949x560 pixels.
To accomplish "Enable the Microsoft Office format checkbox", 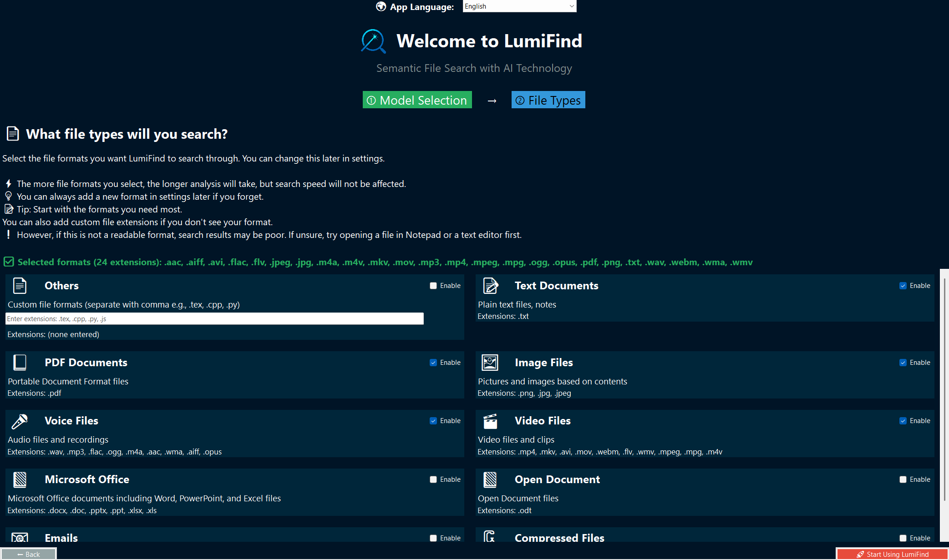I will coord(433,479).
